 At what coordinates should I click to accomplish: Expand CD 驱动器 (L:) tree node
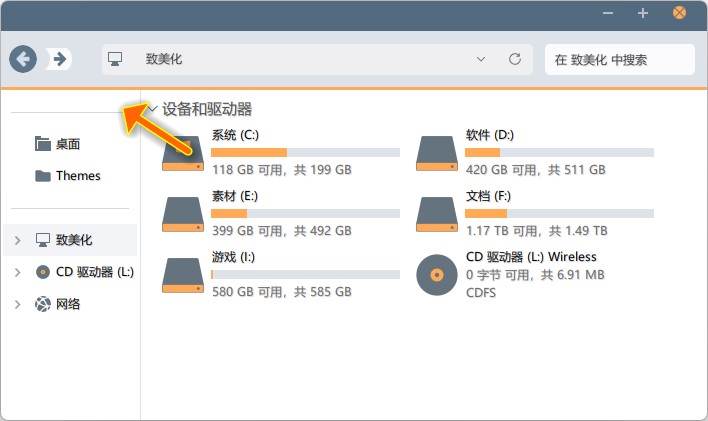point(18,272)
